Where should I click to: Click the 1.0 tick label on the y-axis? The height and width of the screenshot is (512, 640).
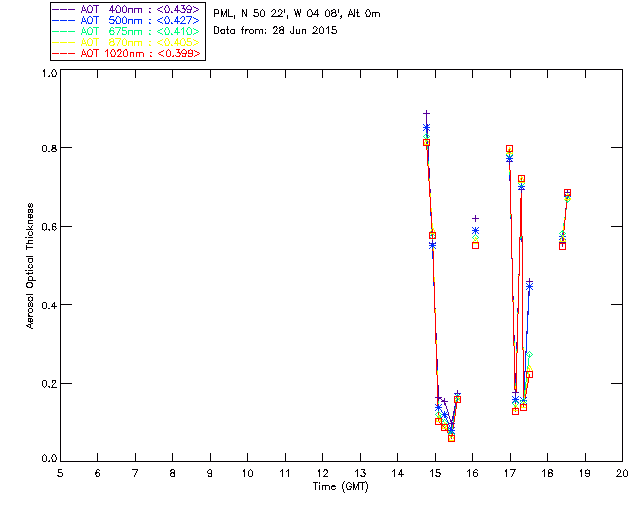(49, 73)
